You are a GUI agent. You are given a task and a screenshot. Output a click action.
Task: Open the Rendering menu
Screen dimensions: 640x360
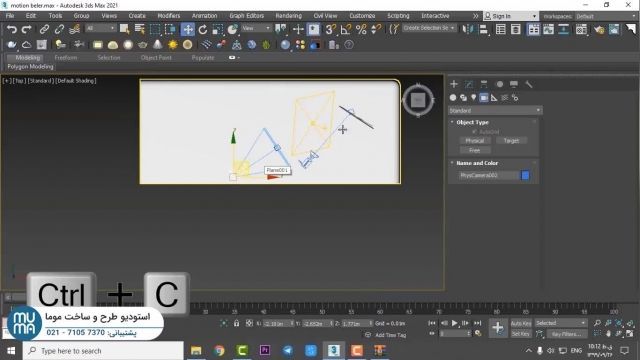(289, 16)
